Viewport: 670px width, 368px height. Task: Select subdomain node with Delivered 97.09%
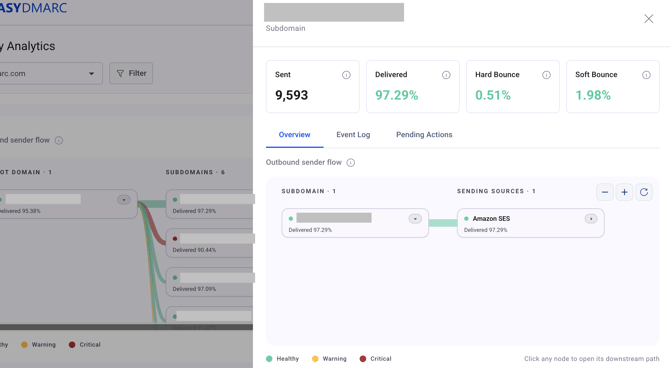[x=210, y=282]
